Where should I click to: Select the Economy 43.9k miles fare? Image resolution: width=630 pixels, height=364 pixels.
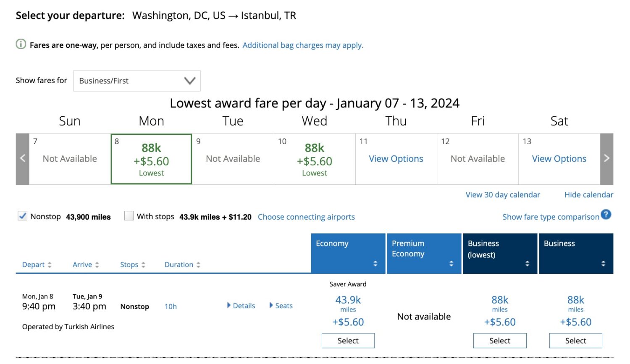348,340
